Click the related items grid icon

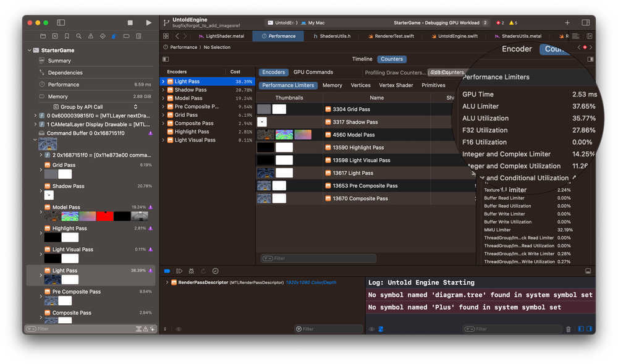(x=166, y=36)
